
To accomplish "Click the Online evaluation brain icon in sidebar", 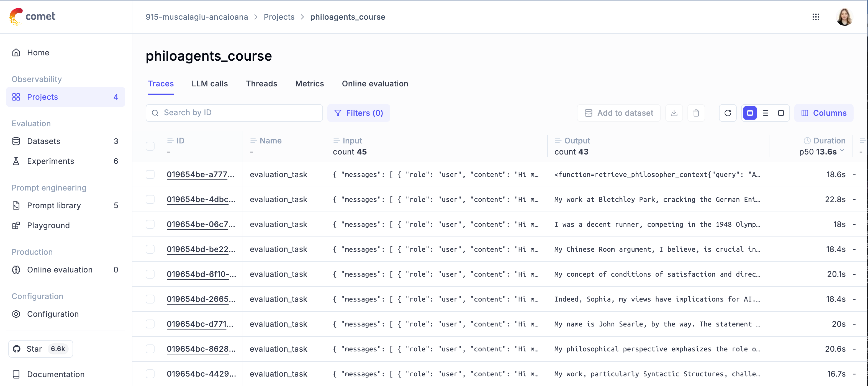I will [x=16, y=270].
